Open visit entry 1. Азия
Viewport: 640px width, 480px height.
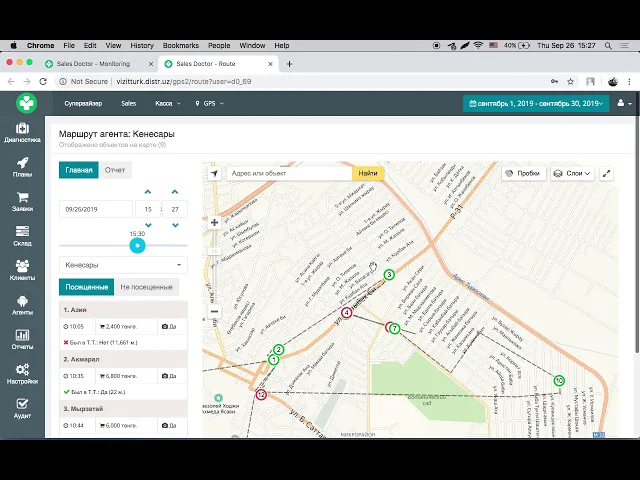(x=123, y=310)
